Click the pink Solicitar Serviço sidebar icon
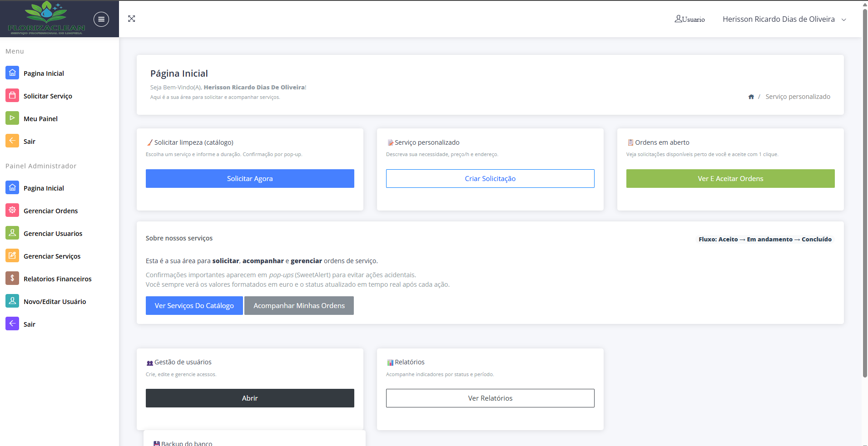Screen dimensions: 868x446 pos(12,95)
